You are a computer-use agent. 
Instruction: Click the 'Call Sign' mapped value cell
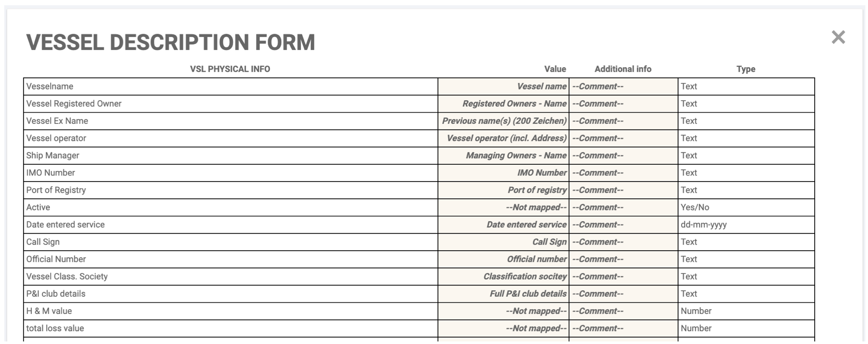(x=549, y=242)
